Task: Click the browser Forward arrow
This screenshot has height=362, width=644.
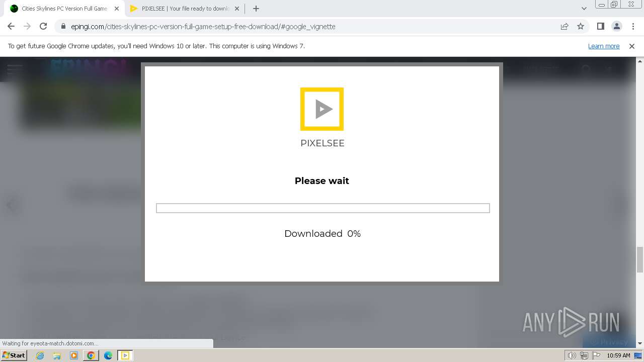Action: tap(27, 26)
